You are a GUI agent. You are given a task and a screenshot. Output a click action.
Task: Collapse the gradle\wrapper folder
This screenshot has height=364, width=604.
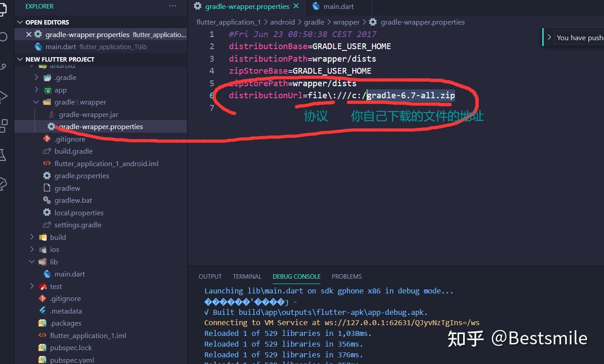click(x=36, y=102)
